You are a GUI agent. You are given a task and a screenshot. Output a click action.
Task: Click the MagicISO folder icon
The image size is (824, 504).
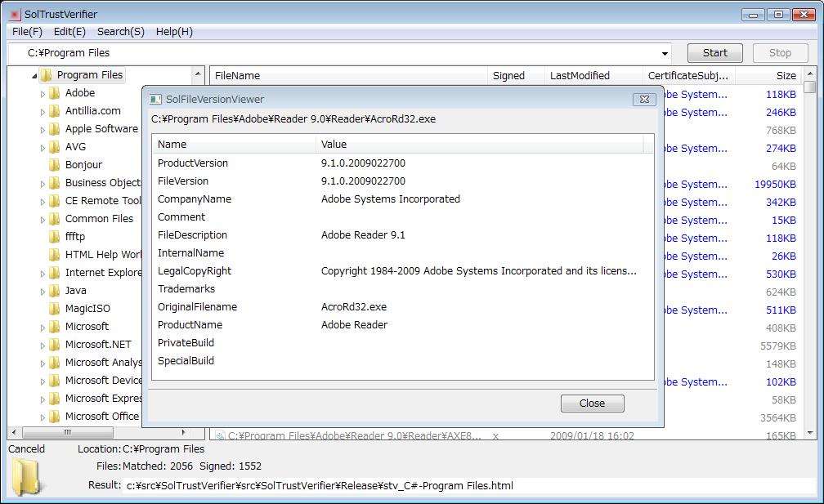pyautogui.click(x=55, y=309)
